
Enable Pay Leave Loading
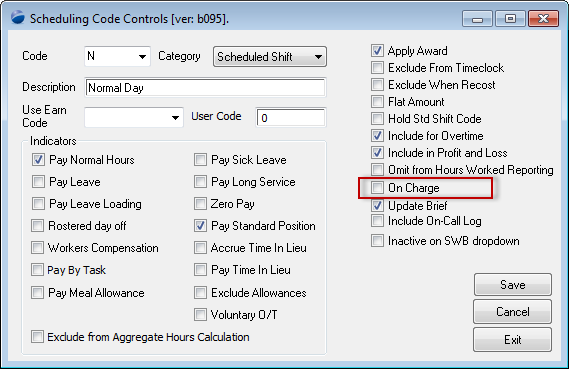(38, 204)
